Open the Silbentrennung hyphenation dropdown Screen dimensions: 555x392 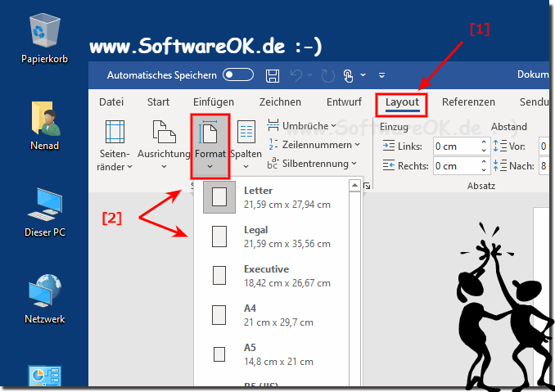coord(312,164)
